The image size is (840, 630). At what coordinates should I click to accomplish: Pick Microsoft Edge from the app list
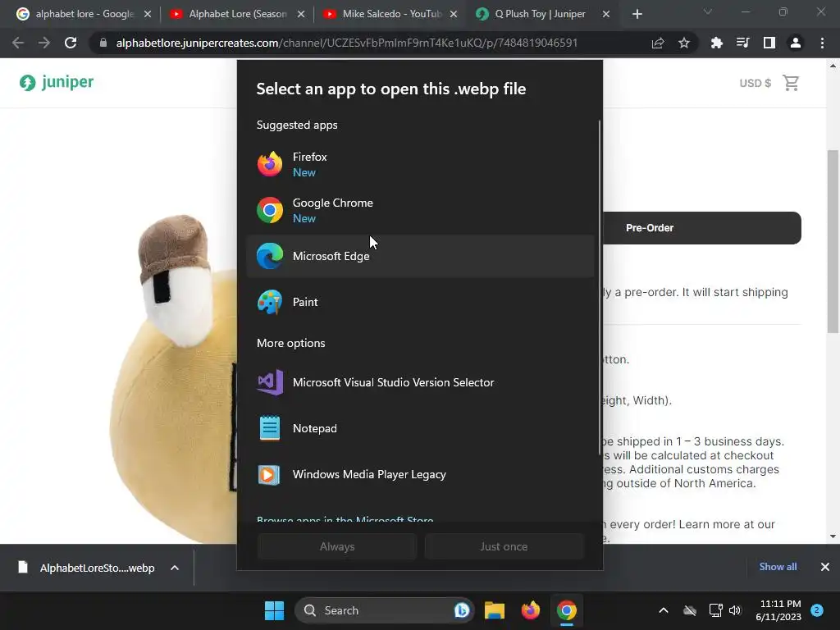[x=420, y=256]
